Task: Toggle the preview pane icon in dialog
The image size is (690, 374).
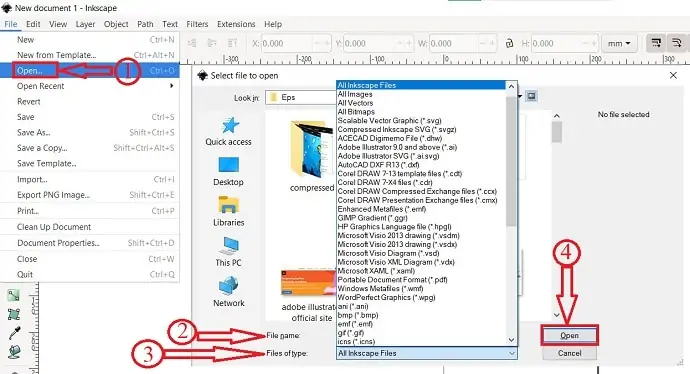Action: [532, 96]
